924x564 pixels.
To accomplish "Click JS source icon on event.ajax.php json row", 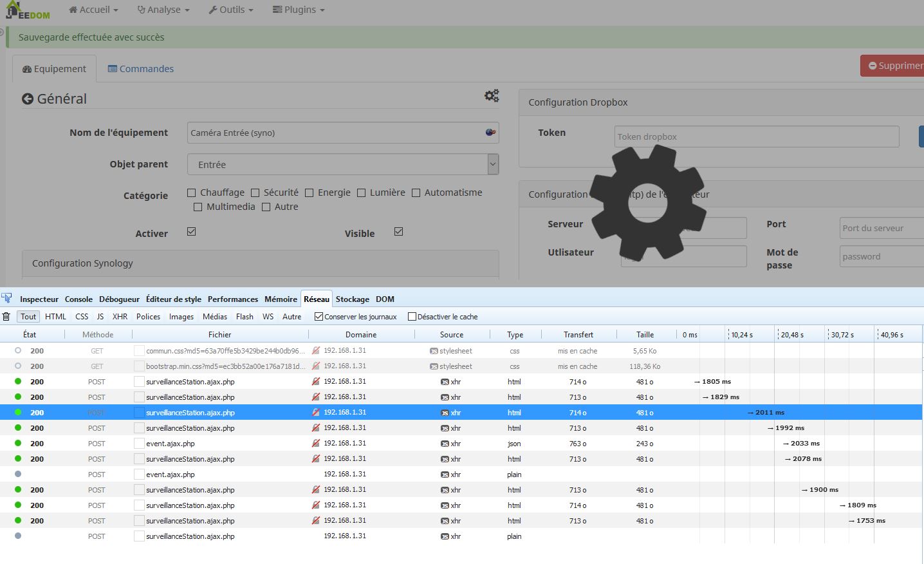I will point(445,444).
